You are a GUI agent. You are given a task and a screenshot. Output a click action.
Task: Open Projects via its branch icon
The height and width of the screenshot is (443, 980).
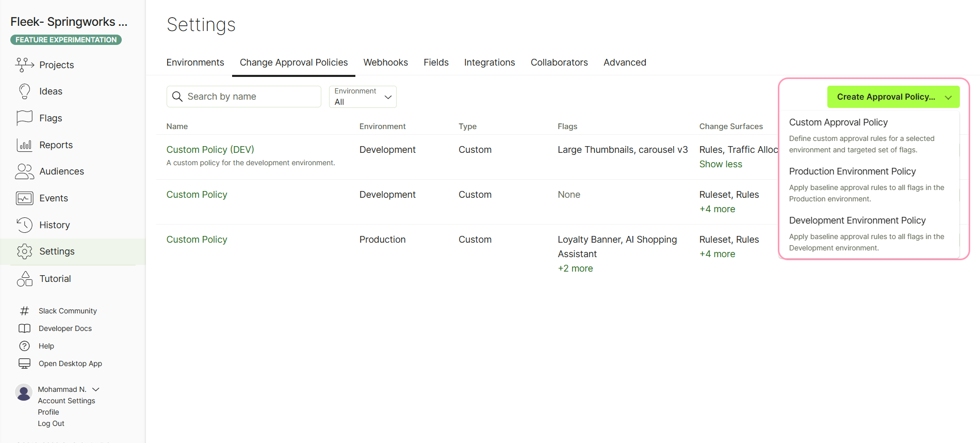(x=25, y=65)
